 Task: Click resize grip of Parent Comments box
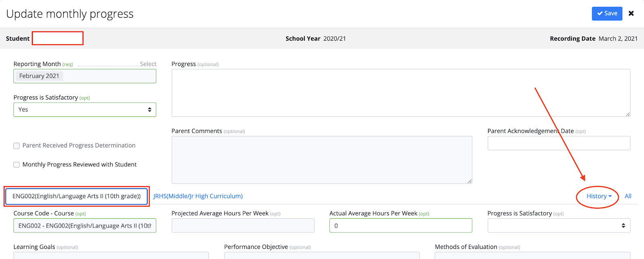[x=470, y=181]
